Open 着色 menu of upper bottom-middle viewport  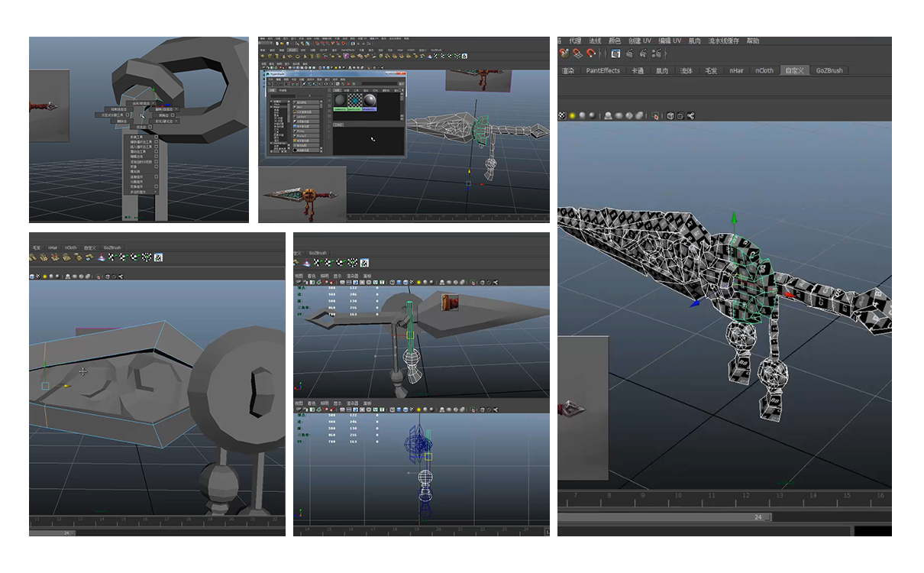click(312, 275)
